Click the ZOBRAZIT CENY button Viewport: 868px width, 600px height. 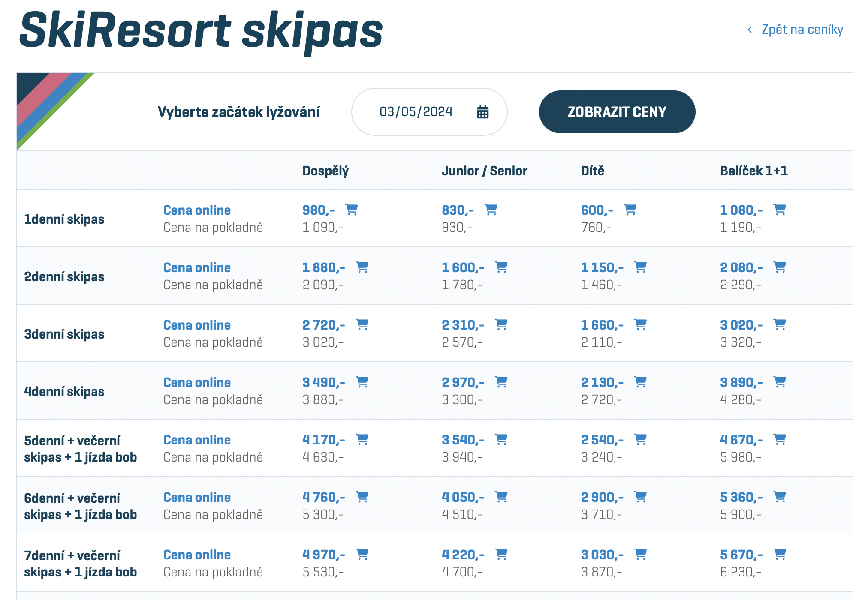pos(617,112)
